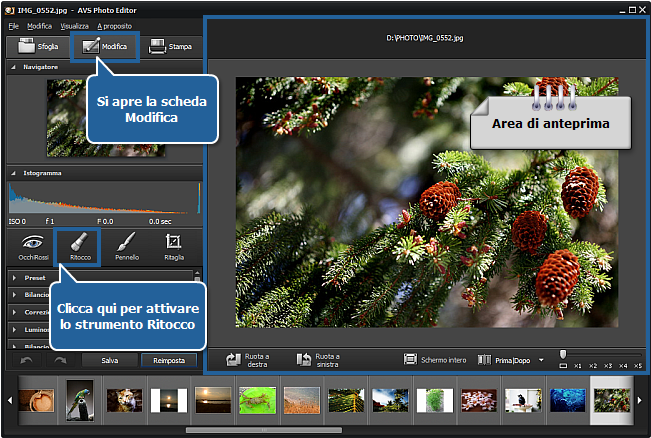Click the undo arrow button
This screenshot has height=438, width=651.
(26, 360)
